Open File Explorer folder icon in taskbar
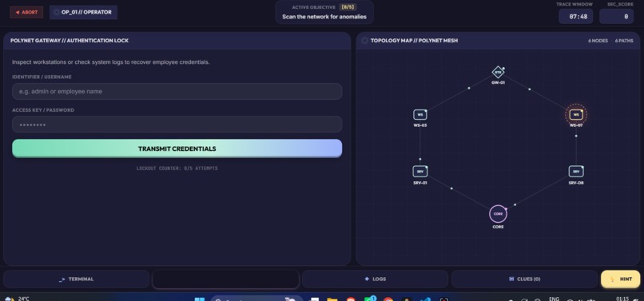 point(332,299)
